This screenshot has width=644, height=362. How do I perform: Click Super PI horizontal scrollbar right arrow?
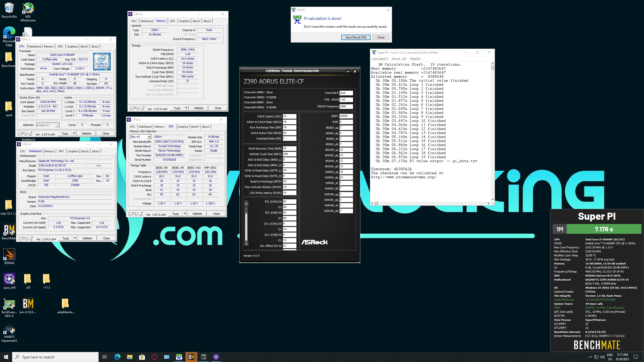488,203
